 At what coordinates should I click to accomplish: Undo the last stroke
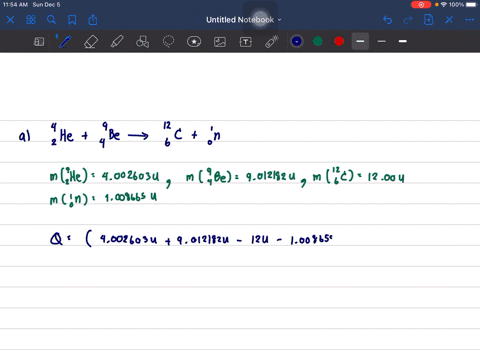[387, 20]
